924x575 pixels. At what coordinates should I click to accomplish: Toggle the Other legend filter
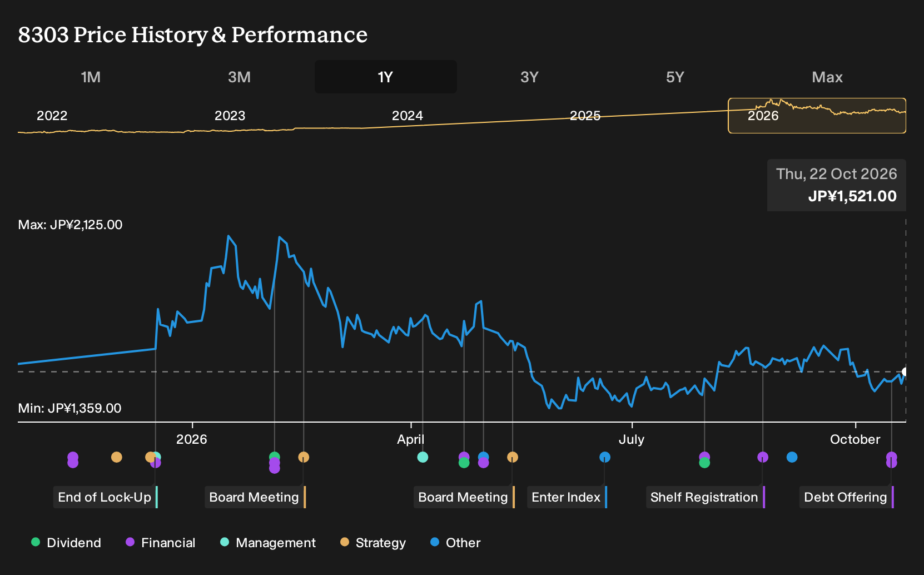455,542
